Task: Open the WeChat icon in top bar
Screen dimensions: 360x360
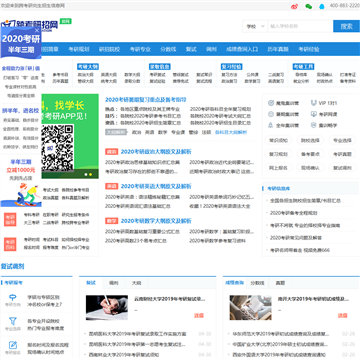Action: pos(308,6)
